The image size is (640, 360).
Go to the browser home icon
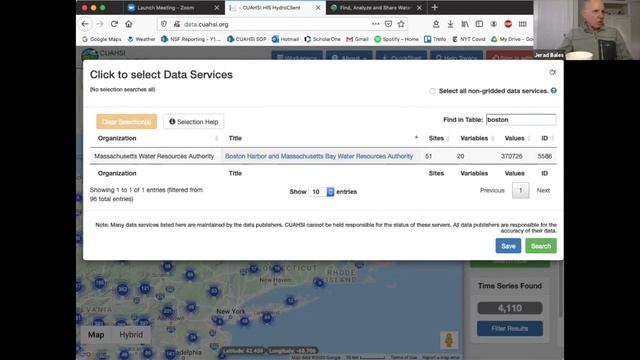(129, 24)
